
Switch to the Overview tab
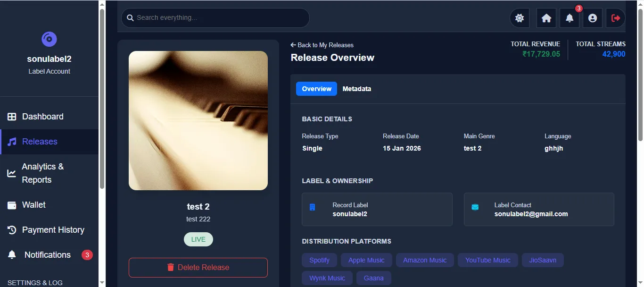tap(316, 89)
